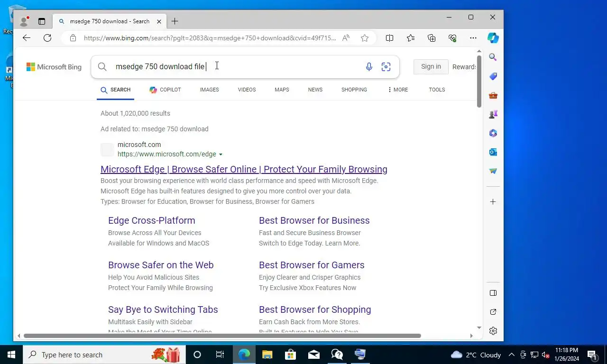Click the horizontal page scrollbar
The image size is (607, 364).
[222, 336]
